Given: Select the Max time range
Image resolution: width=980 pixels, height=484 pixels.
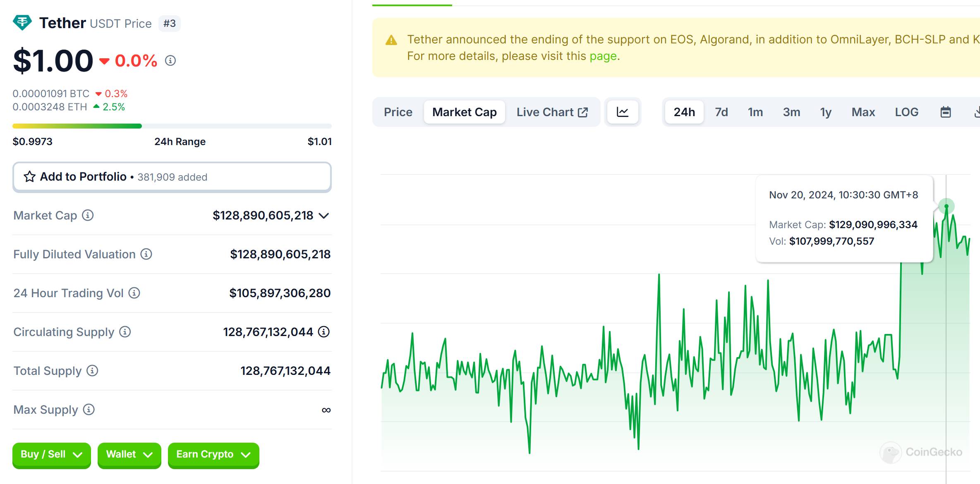Looking at the screenshot, I should pyautogui.click(x=863, y=112).
